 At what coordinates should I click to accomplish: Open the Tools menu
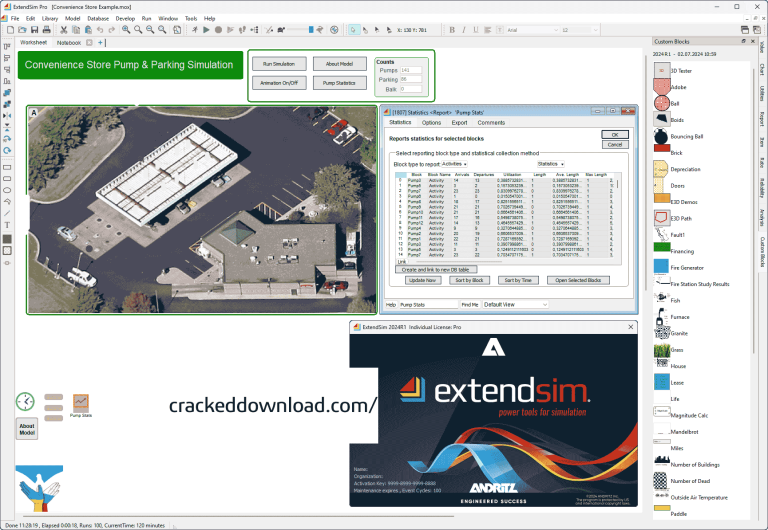[191, 18]
